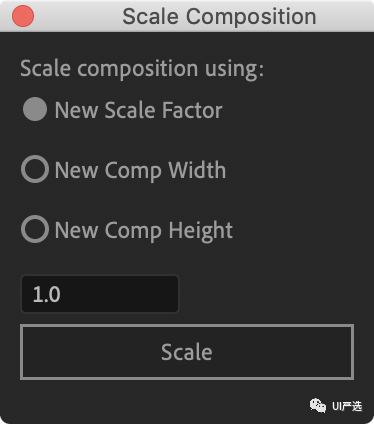Focus the 1.0 value input field
The width and height of the screenshot is (374, 424).
click(x=100, y=294)
